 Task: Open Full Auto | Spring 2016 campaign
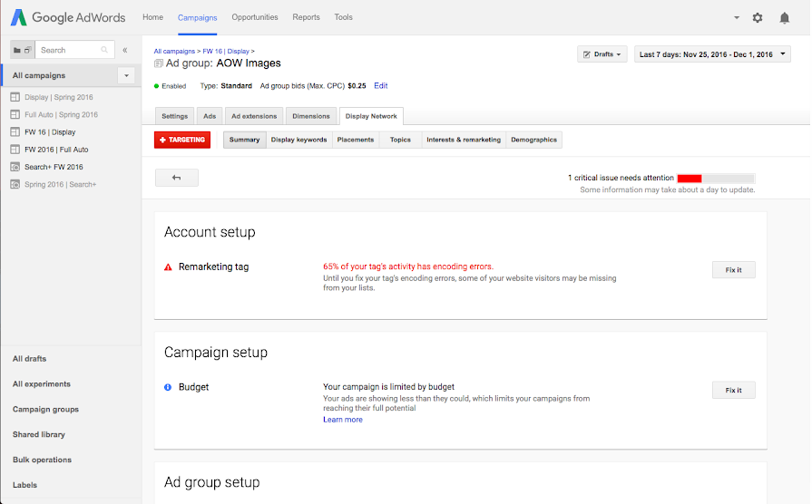61,115
